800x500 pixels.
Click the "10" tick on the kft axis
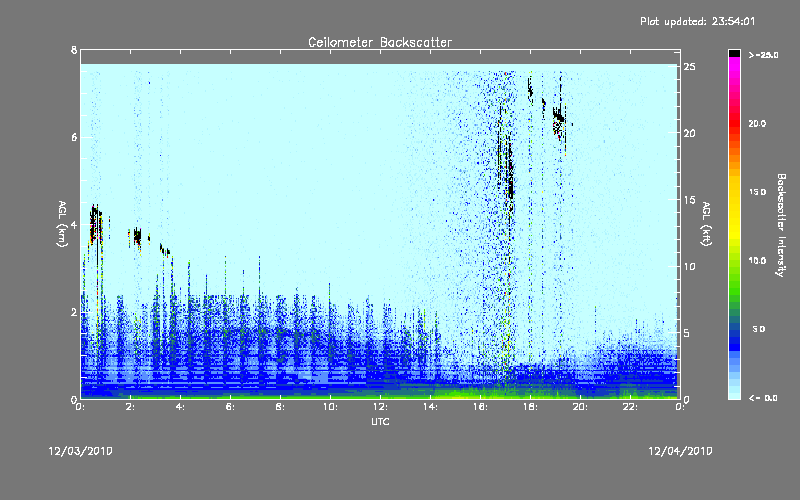[x=689, y=266]
